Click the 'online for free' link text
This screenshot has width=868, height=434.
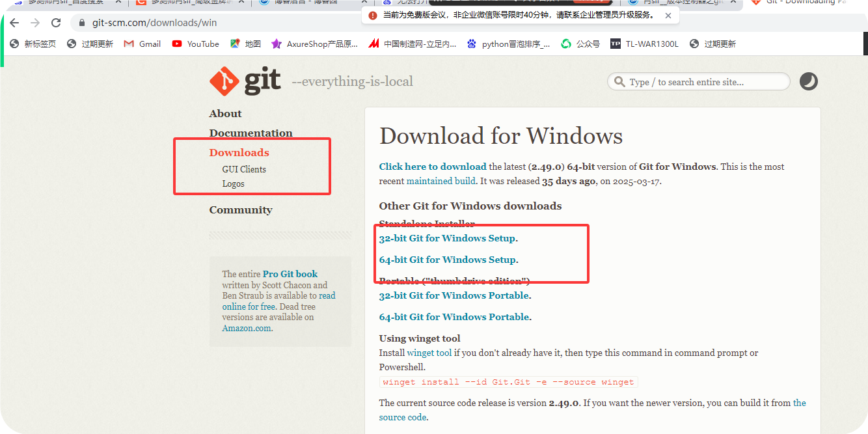(x=249, y=306)
